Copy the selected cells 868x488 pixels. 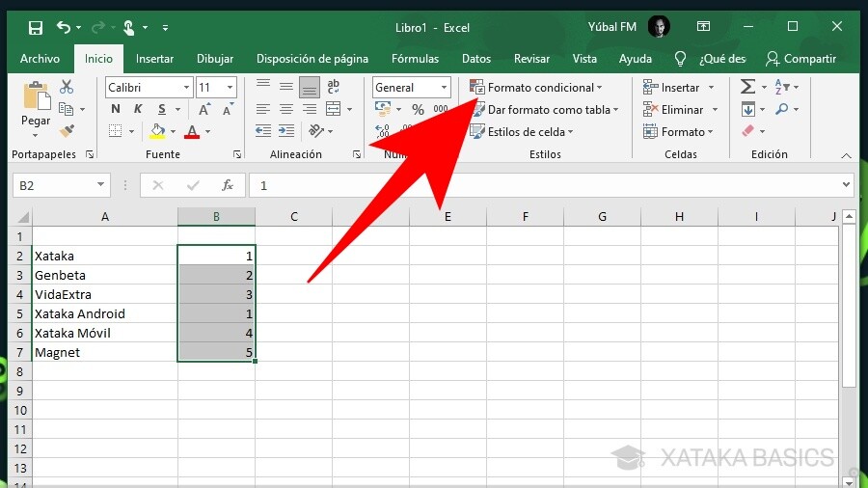[x=66, y=109]
